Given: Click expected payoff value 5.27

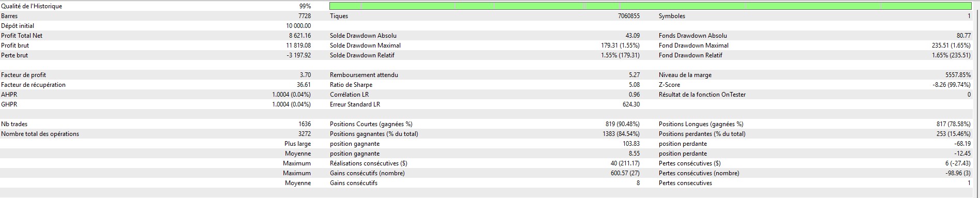Looking at the screenshot, I should [634, 75].
